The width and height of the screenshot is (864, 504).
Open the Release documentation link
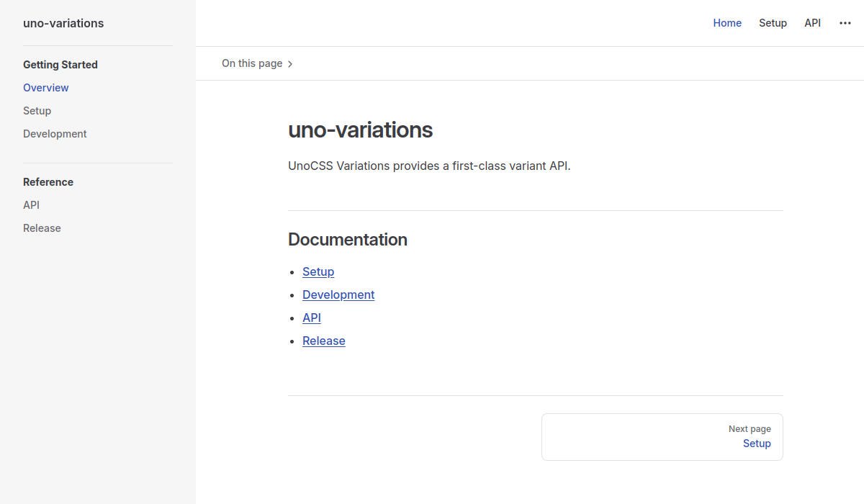coord(323,341)
